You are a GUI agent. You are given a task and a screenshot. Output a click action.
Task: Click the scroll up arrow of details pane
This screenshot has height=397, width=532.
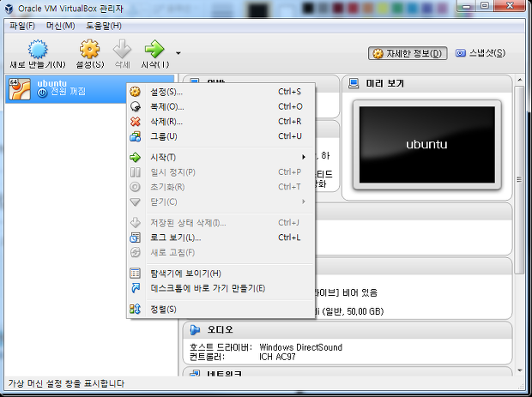(520, 80)
